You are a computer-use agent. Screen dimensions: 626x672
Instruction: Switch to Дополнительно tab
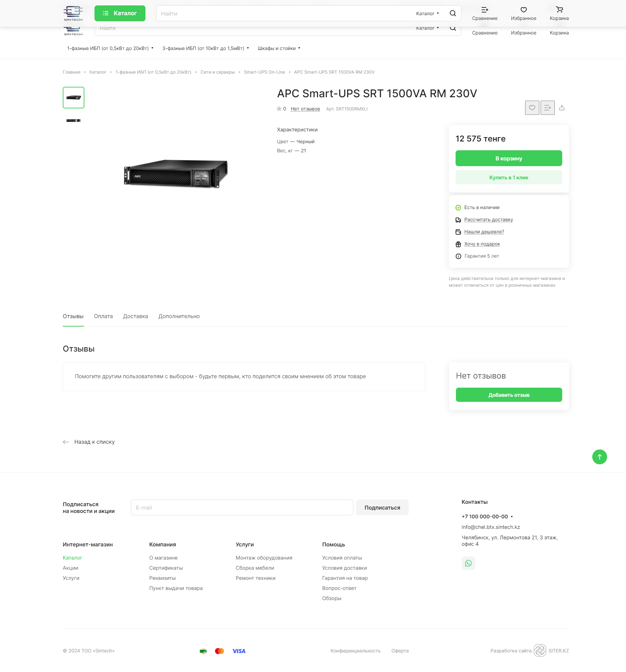(x=179, y=316)
